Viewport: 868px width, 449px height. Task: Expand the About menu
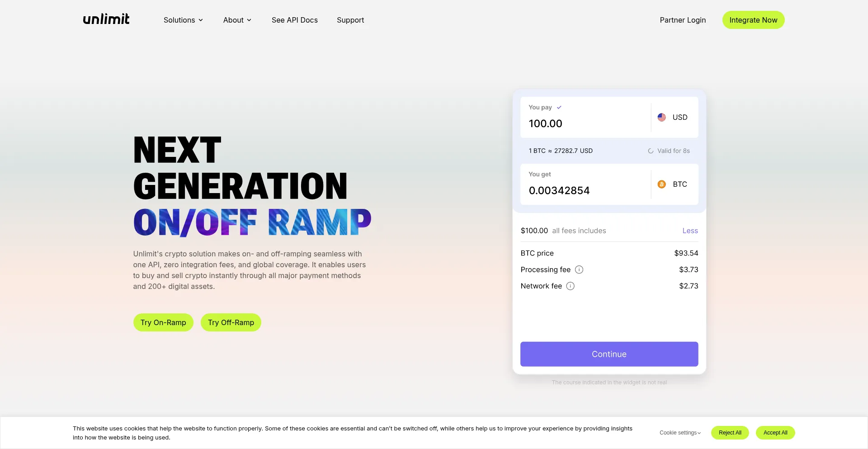[x=237, y=20]
